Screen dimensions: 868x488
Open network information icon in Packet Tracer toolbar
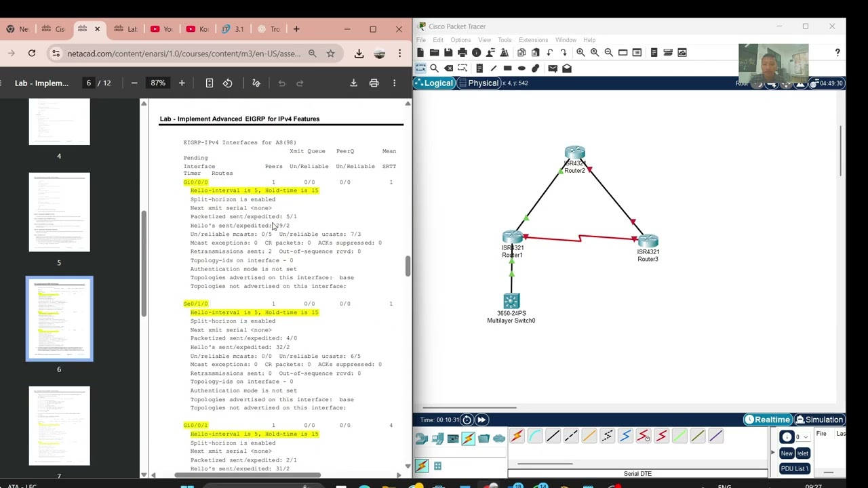(476, 52)
